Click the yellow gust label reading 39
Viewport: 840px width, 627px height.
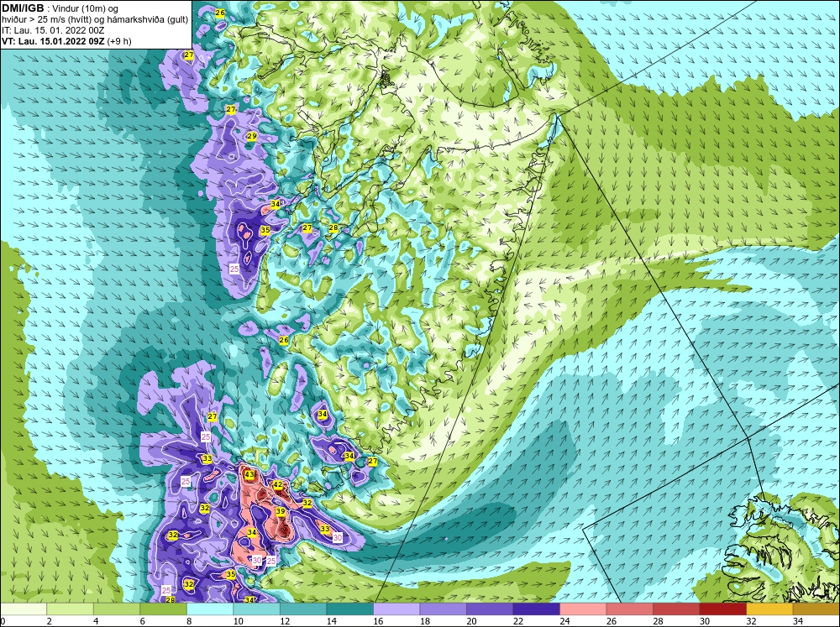pos(281,511)
